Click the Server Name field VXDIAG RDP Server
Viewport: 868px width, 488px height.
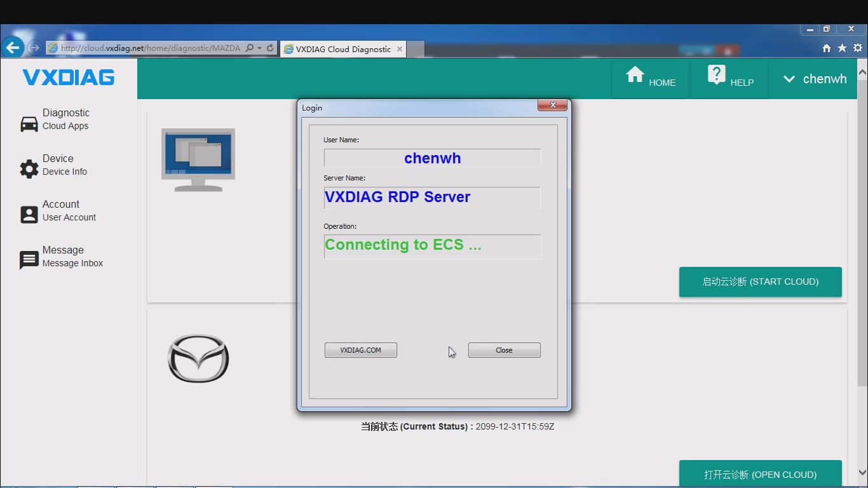[432, 197]
